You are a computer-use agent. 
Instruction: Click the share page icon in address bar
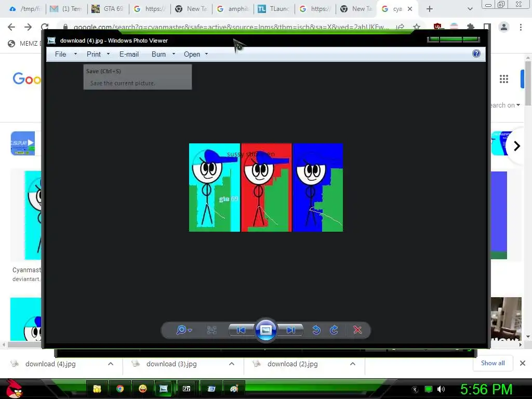coord(401,27)
